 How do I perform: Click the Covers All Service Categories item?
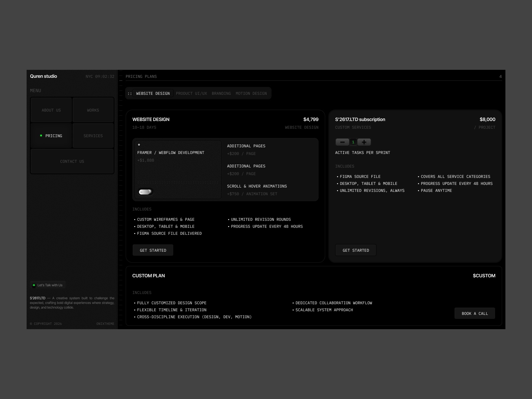pos(454,177)
